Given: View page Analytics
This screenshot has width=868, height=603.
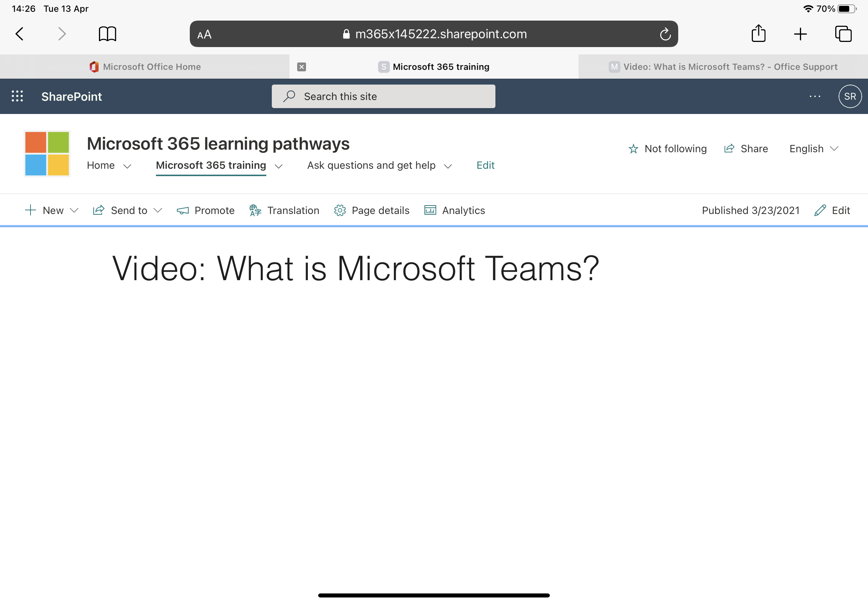Looking at the screenshot, I should pos(455,210).
